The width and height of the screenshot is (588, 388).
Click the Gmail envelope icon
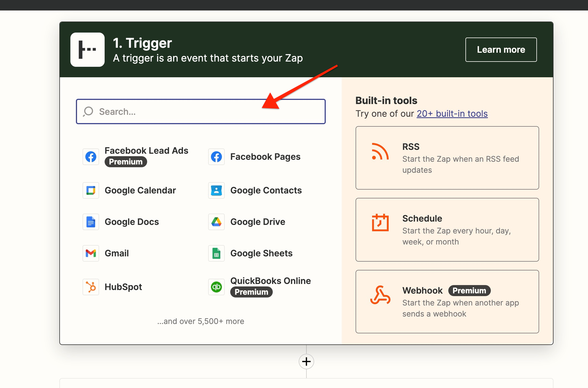tap(91, 253)
